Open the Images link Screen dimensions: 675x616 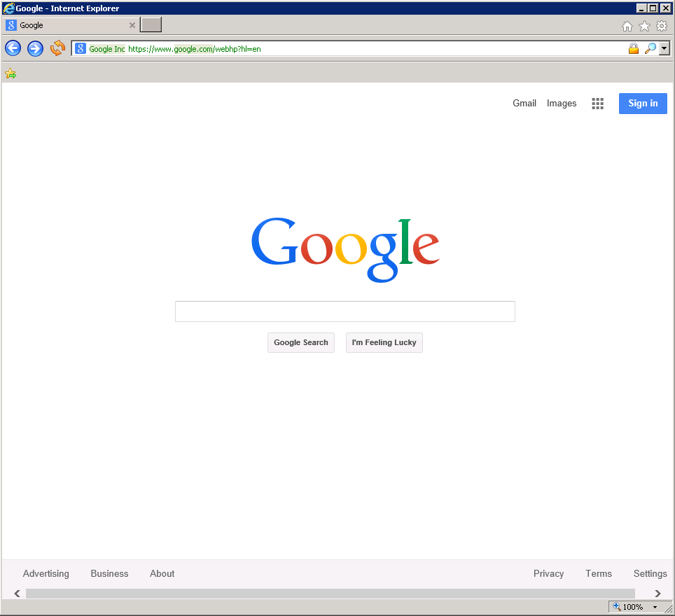562,104
